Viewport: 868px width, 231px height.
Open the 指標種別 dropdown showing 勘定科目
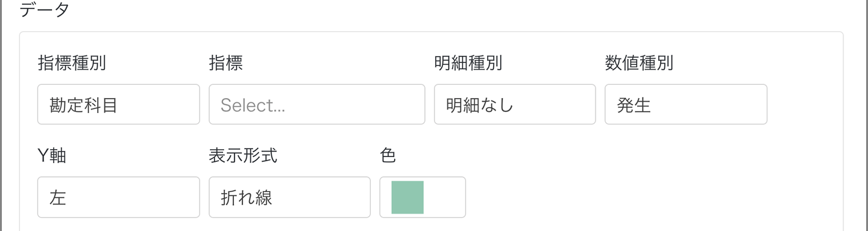click(x=118, y=105)
